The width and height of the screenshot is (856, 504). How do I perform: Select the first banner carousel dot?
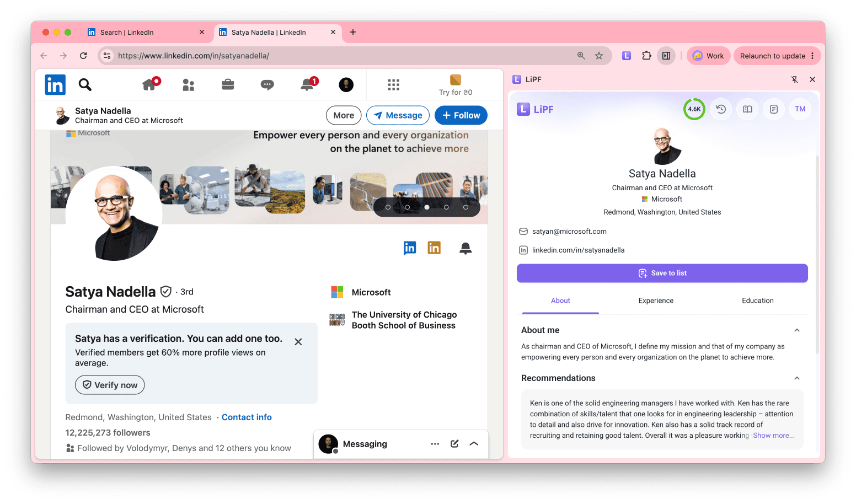388,207
